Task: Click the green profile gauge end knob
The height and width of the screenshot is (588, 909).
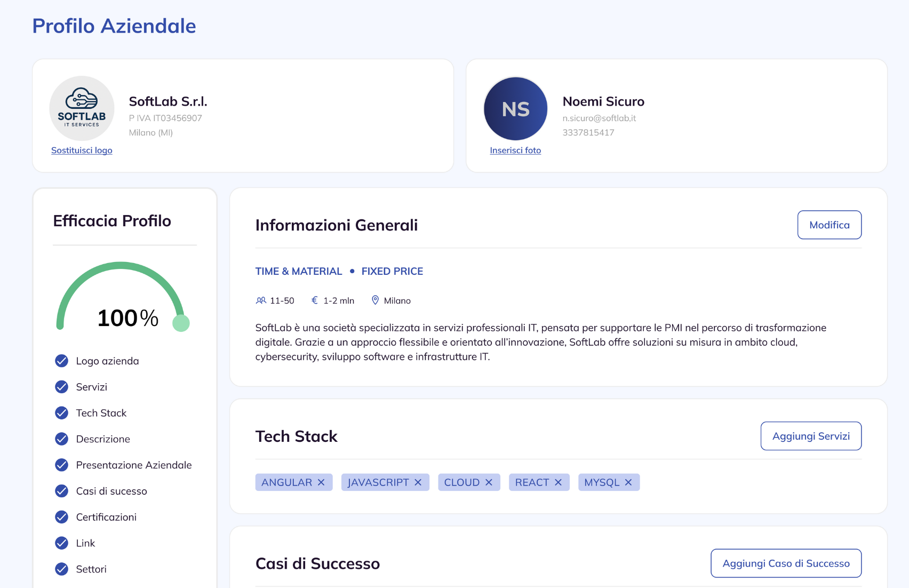Action: point(181,323)
